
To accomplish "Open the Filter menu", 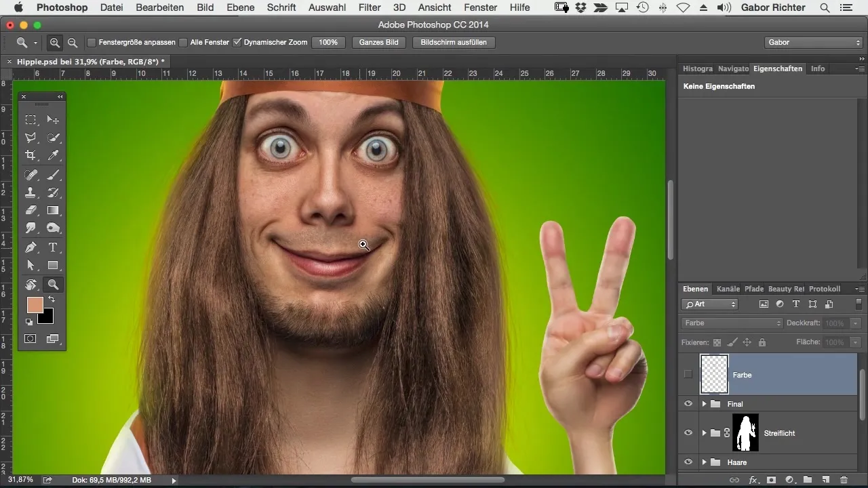I will pos(370,7).
